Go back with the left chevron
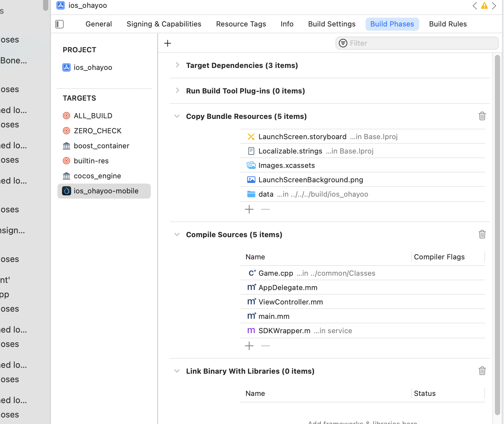Screen dimensions: 504x424 click(475, 6)
